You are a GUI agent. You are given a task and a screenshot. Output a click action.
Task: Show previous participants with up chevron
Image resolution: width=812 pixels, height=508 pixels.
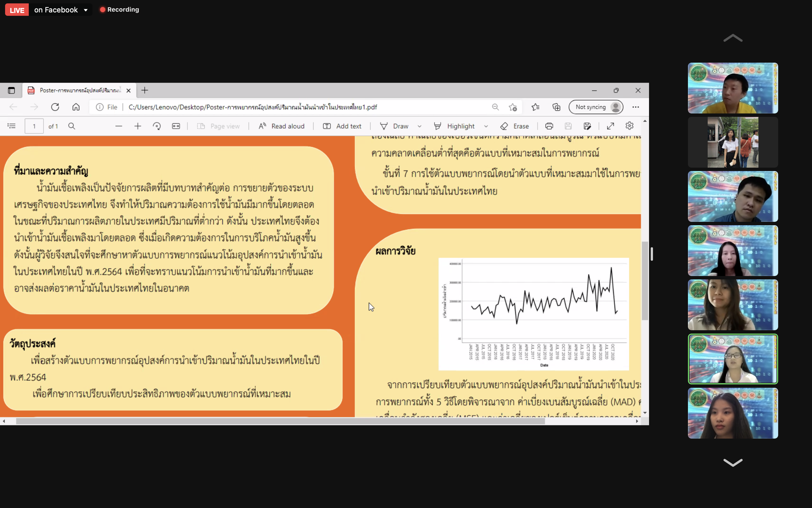pyautogui.click(x=733, y=38)
